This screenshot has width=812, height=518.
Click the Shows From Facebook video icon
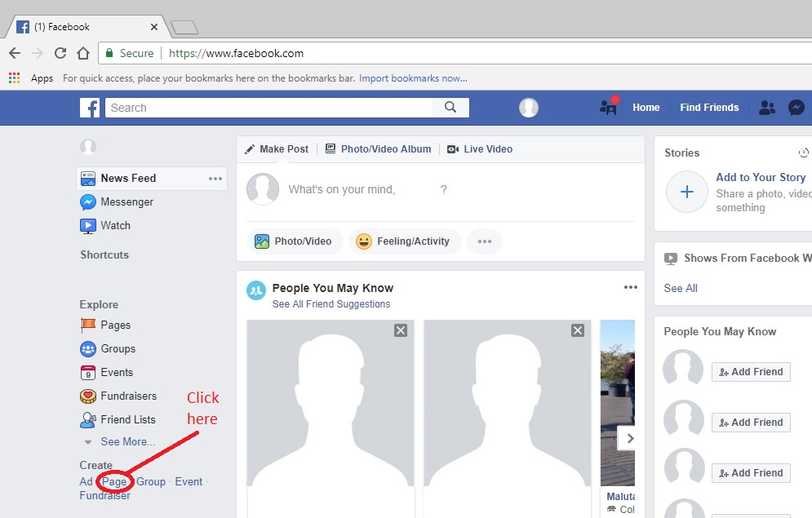671,259
